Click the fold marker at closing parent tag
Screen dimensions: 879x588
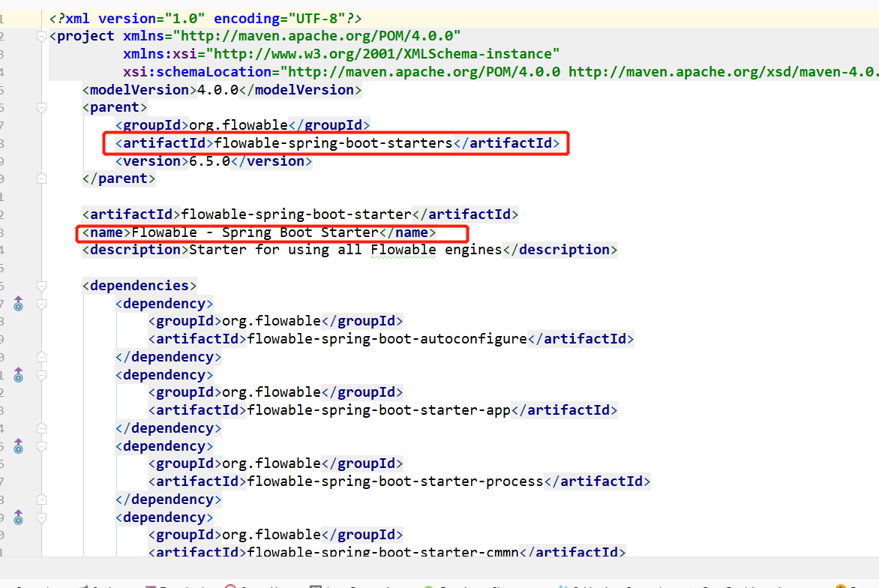[x=41, y=178]
